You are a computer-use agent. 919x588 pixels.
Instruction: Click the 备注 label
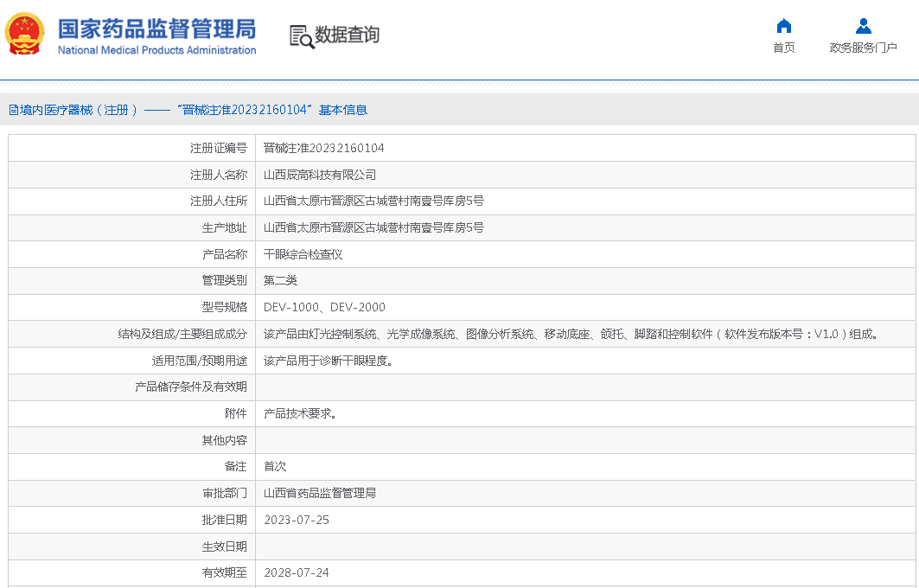236,467
